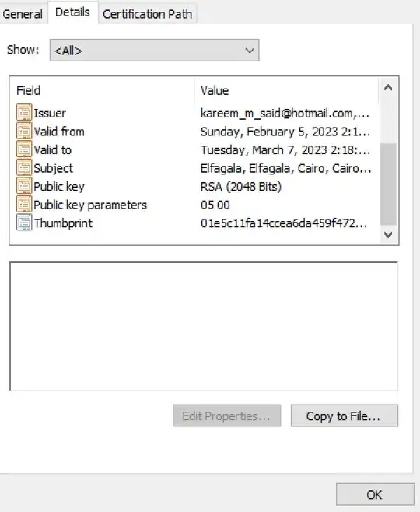Viewport: 420px width, 512px height.
Task: Select the Details tab
Action: click(72, 12)
